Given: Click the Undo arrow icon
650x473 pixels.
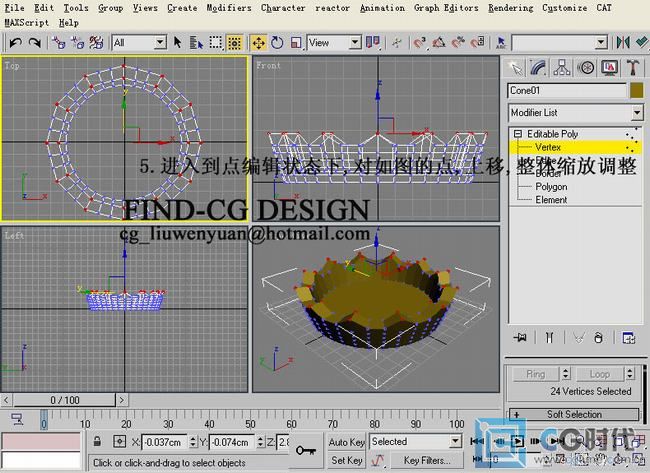Looking at the screenshot, I should pyautogui.click(x=16, y=42).
